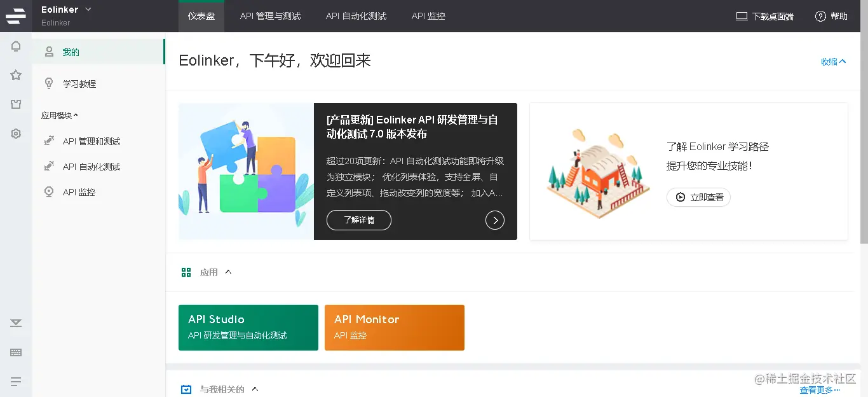The height and width of the screenshot is (397, 868).
Task: Click the four-square 应用 grid icon
Action: (186, 272)
